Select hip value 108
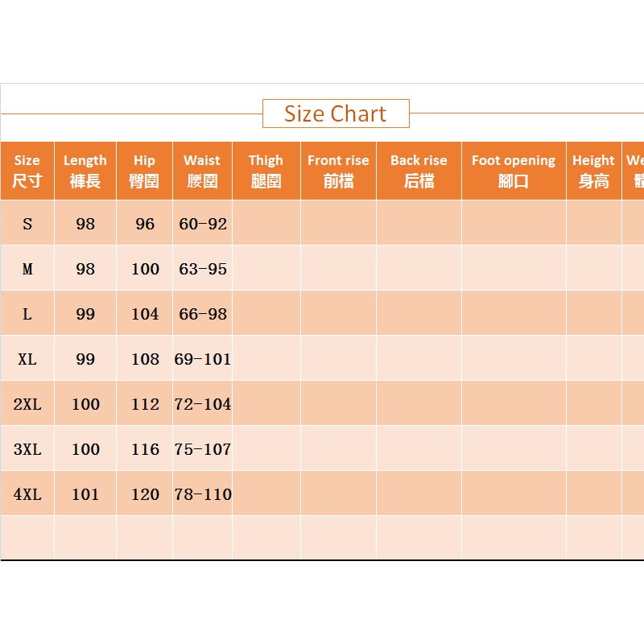Image resolution: width=644 pixels, height=644 pixels. pyautogui.click(x=145, y=359)
